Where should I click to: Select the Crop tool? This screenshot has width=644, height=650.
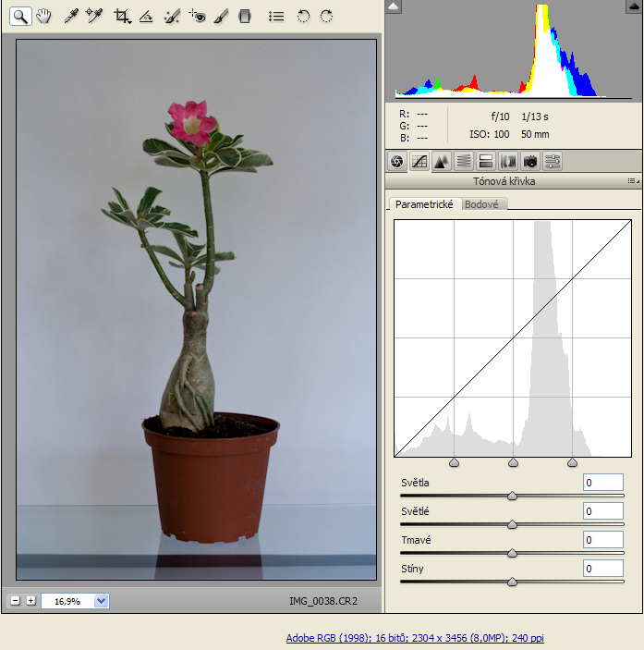coord(122,17)
